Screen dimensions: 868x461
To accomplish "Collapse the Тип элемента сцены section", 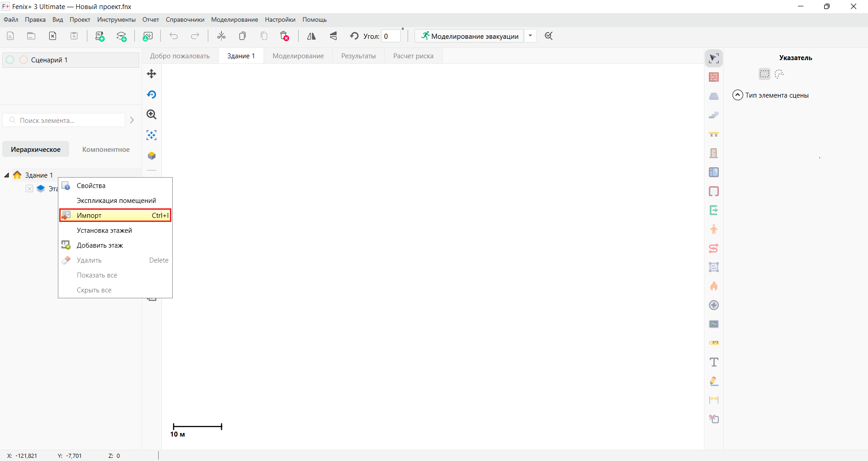I will [x=737, y=95].
